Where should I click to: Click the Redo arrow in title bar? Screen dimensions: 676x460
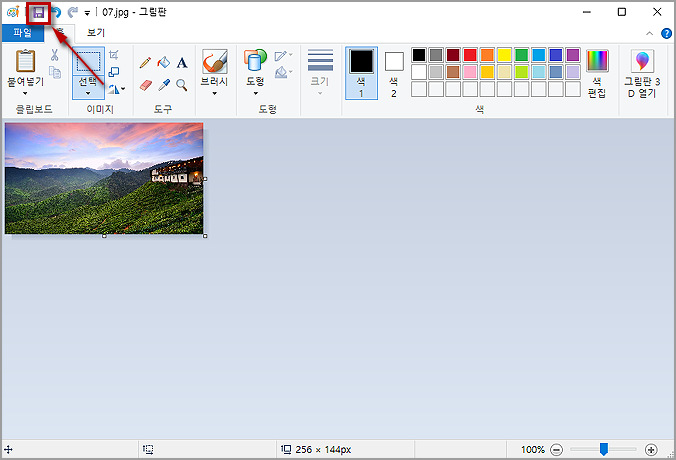click(x=73, y=13)
